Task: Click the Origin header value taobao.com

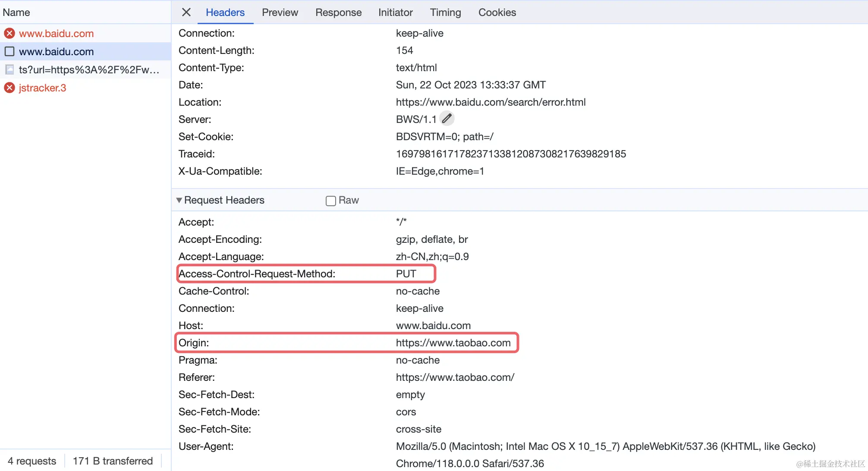Action: [x=453, y=343]
